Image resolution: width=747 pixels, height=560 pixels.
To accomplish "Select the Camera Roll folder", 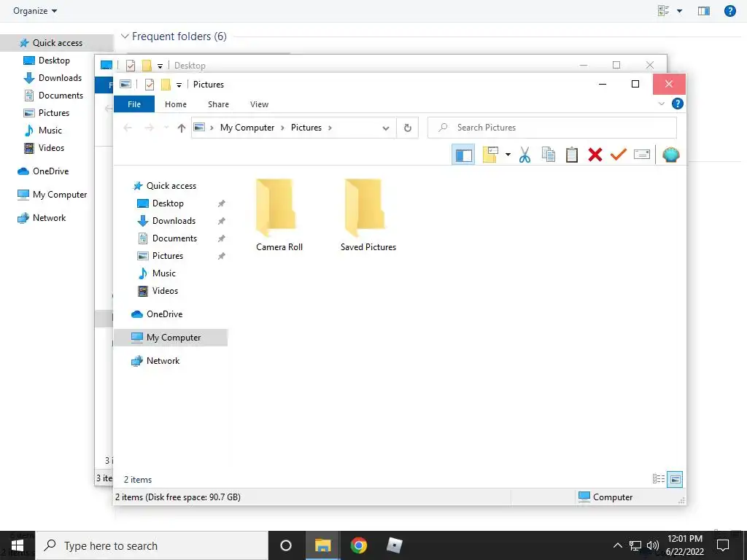I will (x=279, y=215).
